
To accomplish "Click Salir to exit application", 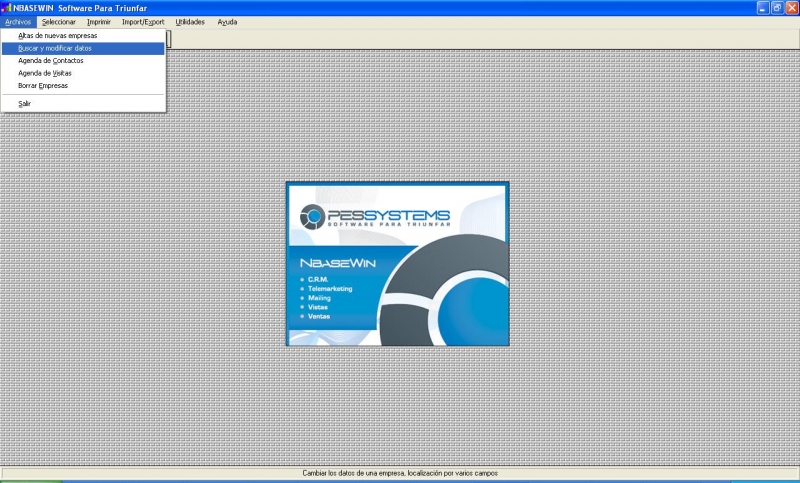I will coord(83,104).
